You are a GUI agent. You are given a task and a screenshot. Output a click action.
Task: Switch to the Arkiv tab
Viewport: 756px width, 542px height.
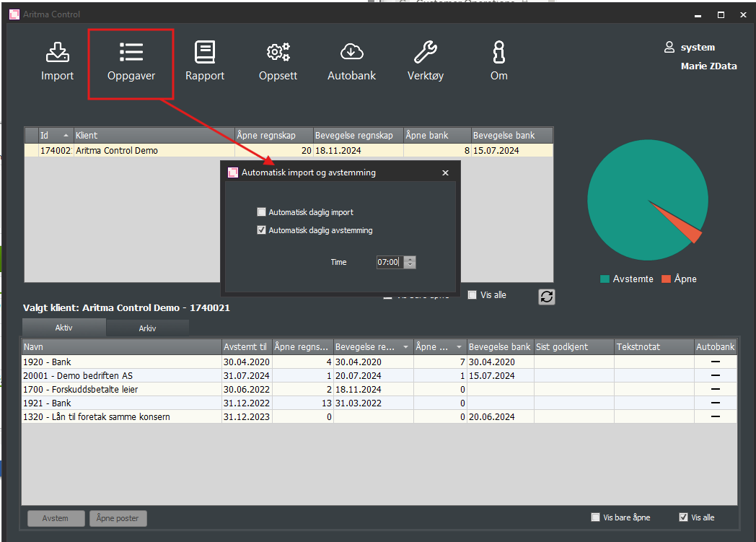[x=147, y=328]
